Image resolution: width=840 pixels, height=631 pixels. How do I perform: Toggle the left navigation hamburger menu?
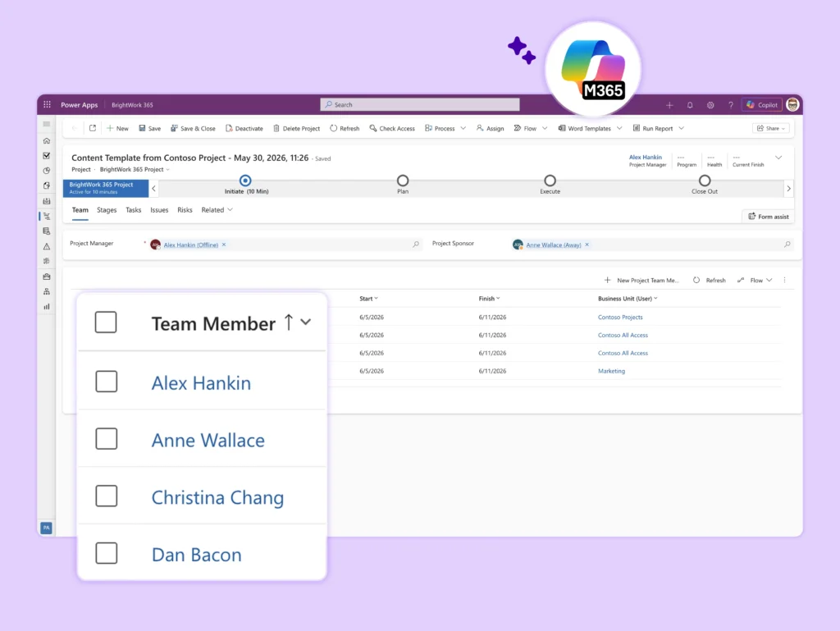pos(47,124)
